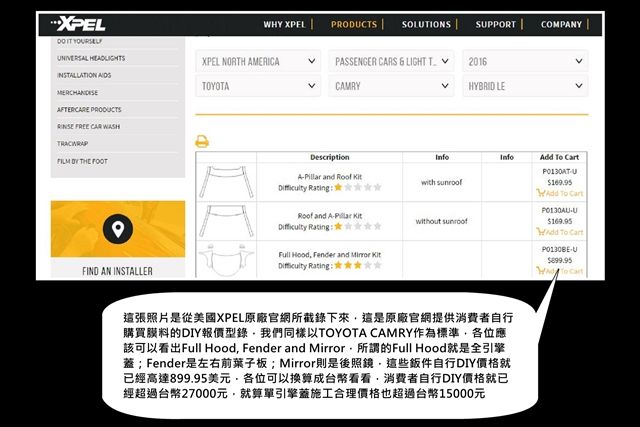
Task: Click the 'without sunroof' info cell
Action: coord(442,221)
